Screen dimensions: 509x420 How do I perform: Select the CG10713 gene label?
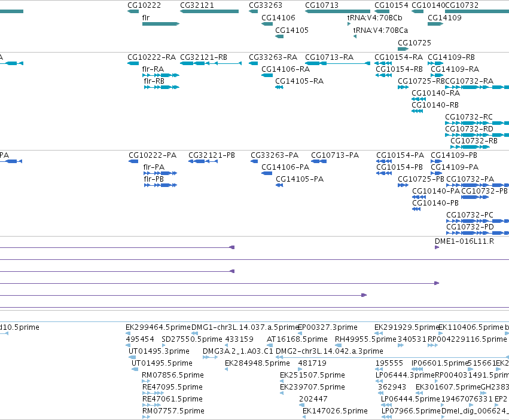[x=322, y=5]
